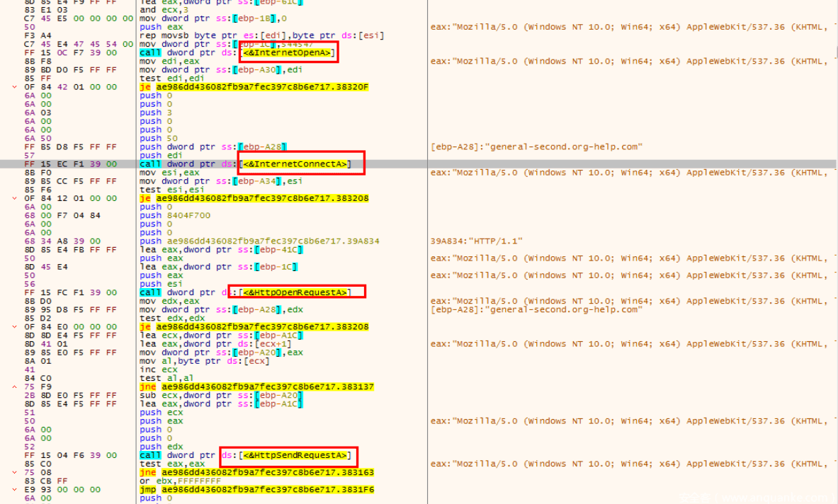Click the jump arrow beside bytes 75 F9

(x=14, y=386)
